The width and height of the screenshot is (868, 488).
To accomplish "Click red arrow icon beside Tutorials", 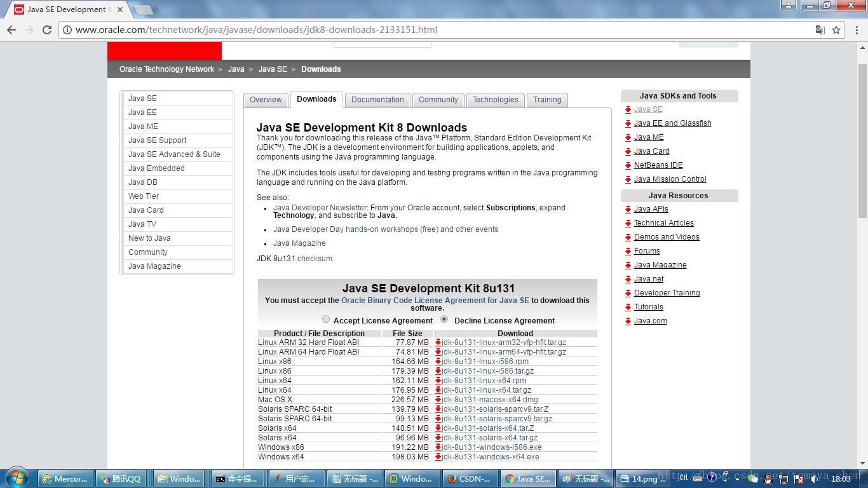I will pos(628,307).
